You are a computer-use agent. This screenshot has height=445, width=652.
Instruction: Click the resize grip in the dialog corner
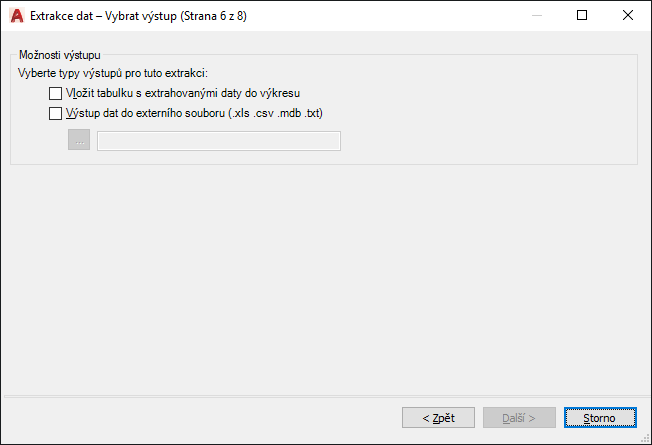(644, 437)
